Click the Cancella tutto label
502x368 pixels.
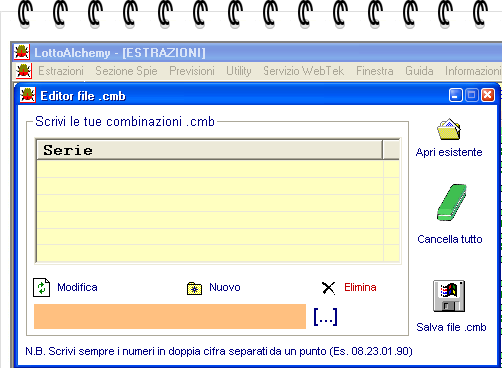pos(450,239)
